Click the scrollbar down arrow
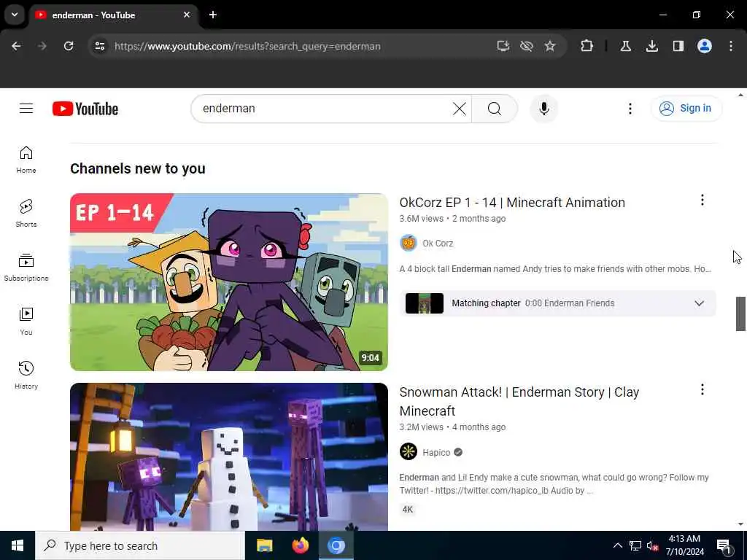The height and width of the screenshot is (560, 747). (740, 524)
